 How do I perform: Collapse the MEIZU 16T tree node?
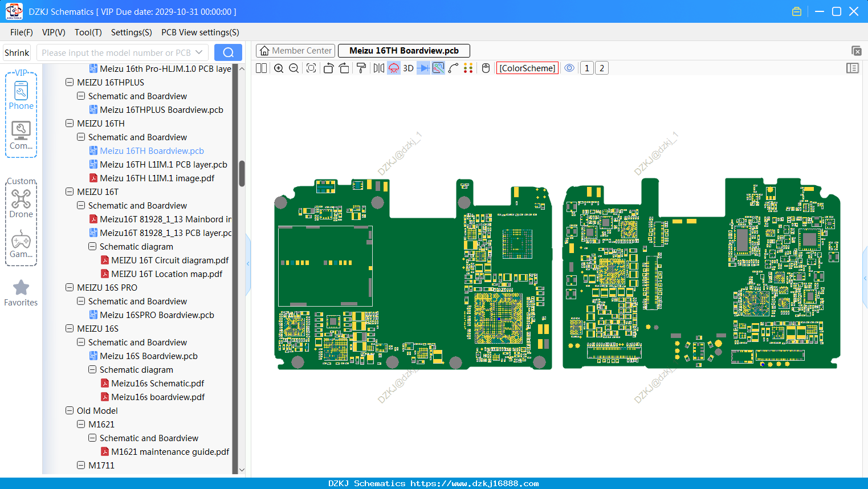point(70,191)
